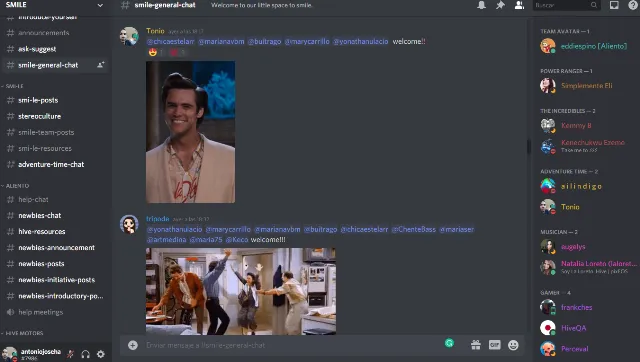
Task: Open the newbies-initiative-posts channel
Action: tap(55, 280)
